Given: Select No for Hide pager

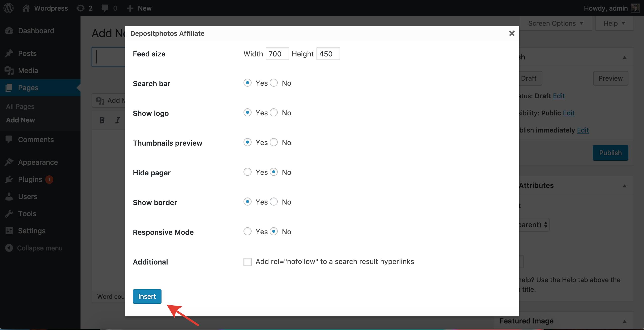Looking at the screenshot, I should pos(274,172).
